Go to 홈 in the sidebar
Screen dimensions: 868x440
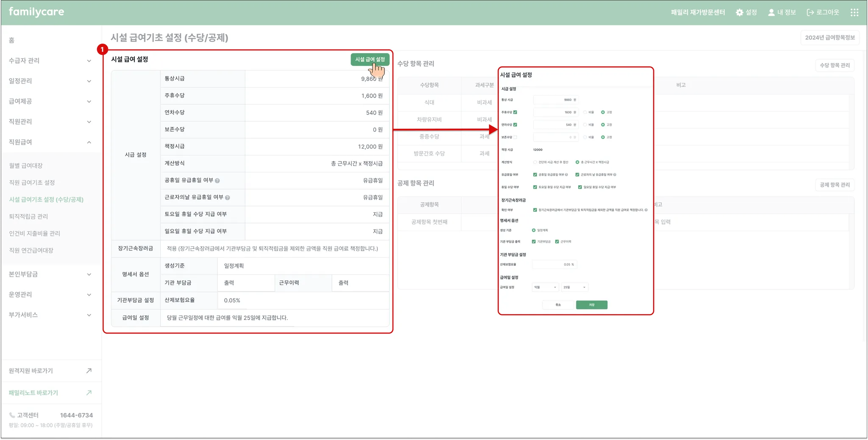coord(12,40)
